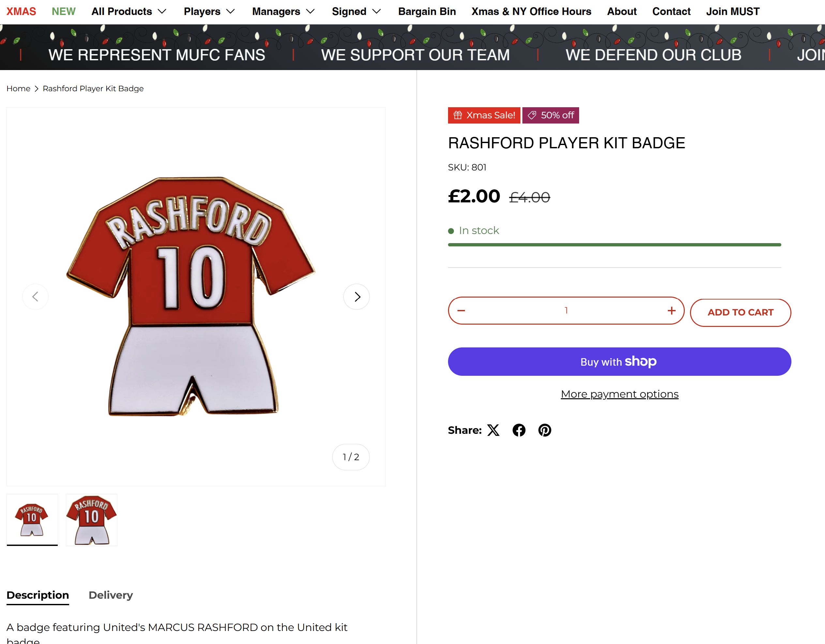This screenshot has width=825, height=644.
Task: Open the Signed dropdown menu
Action: (x=356, y=12)
